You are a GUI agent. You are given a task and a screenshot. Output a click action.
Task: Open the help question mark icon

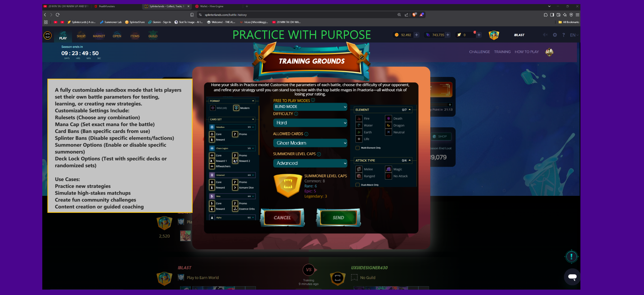(x=563, y=35)
